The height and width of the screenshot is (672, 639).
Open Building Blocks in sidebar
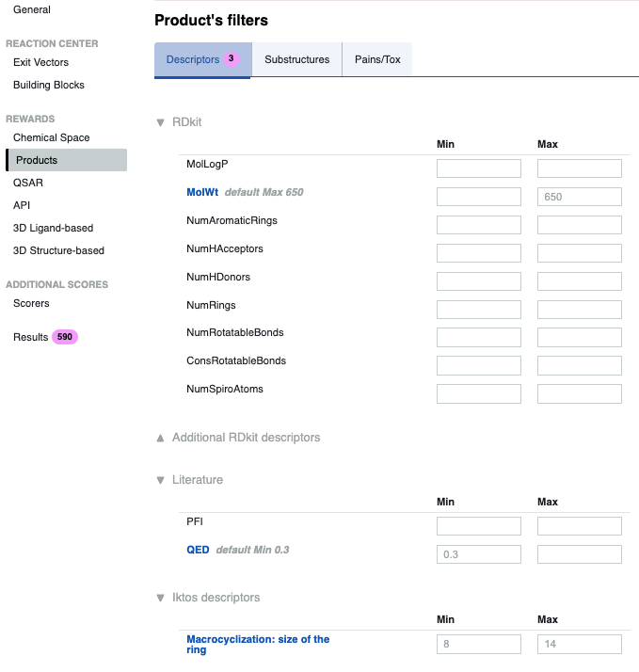click(49, 85)
